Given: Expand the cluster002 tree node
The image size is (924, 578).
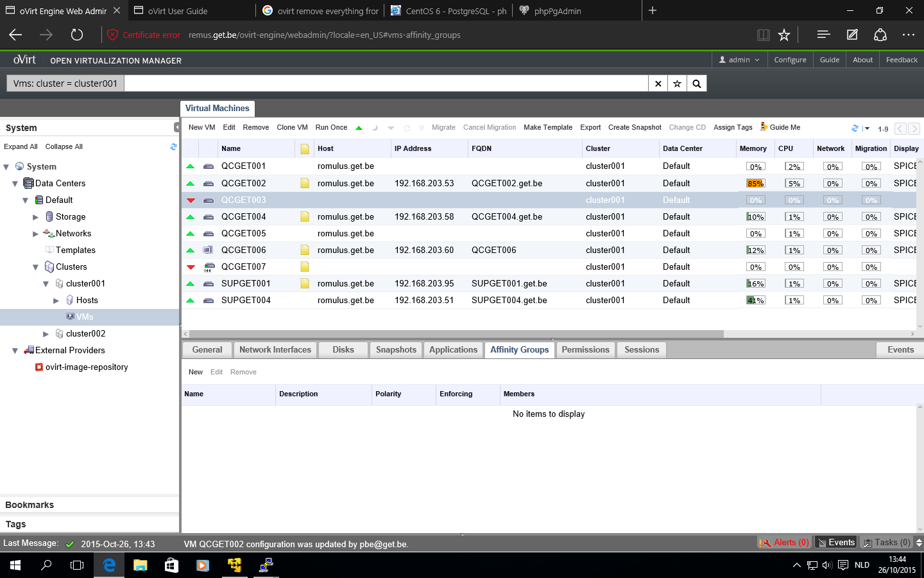Looking at the screenshot, I should [46, 334].
